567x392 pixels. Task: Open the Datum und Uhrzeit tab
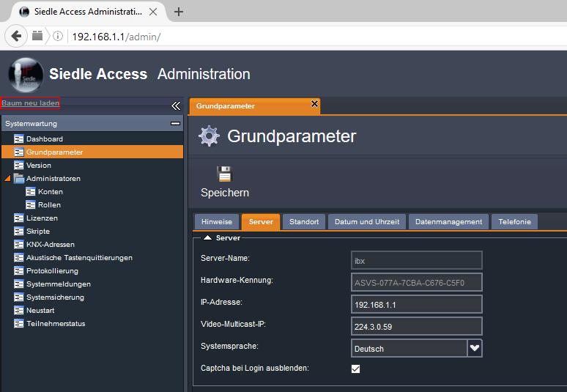[x=367, y=222]
